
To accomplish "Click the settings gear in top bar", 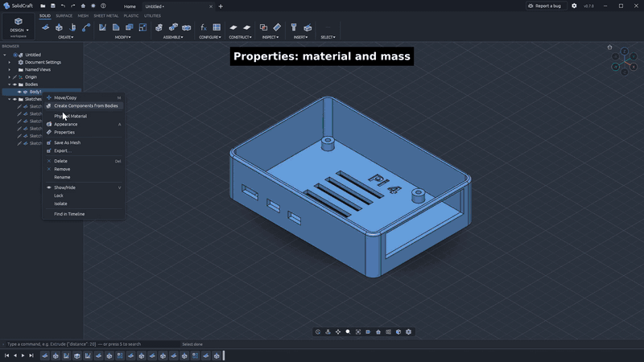I will point(574,6).
